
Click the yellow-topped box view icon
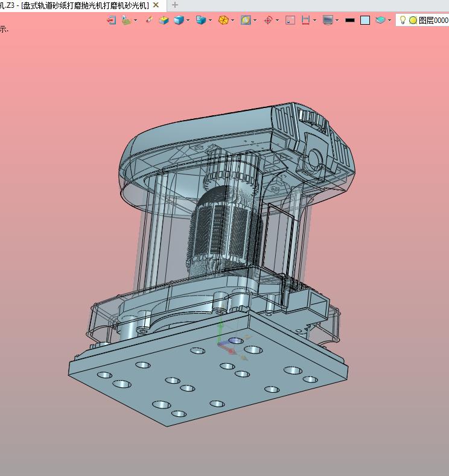pos(164,21)
